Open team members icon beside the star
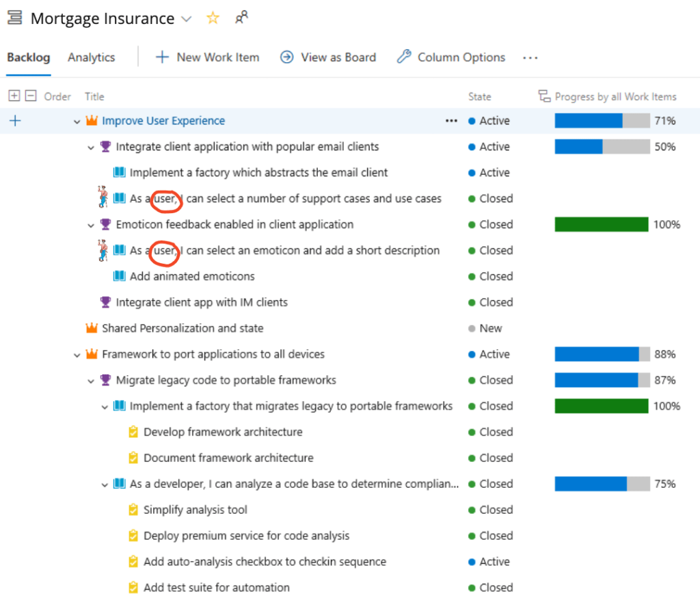The width and height of the screenshot is (700, 600). tap(241, 18)
